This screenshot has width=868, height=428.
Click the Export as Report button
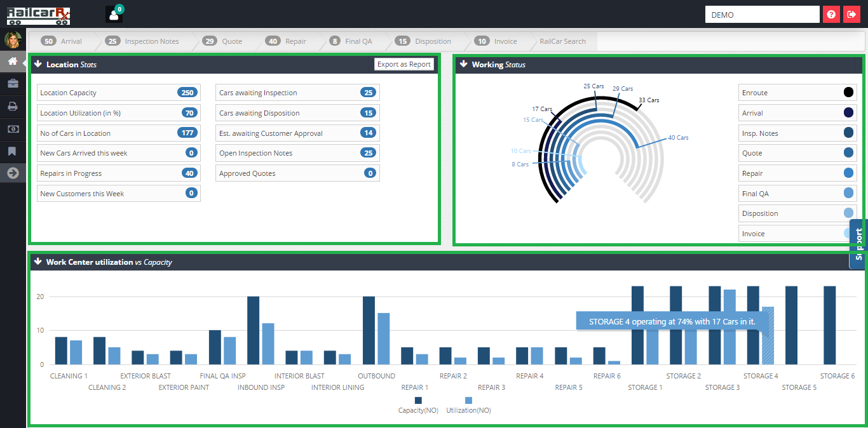[x=404, y=64]
